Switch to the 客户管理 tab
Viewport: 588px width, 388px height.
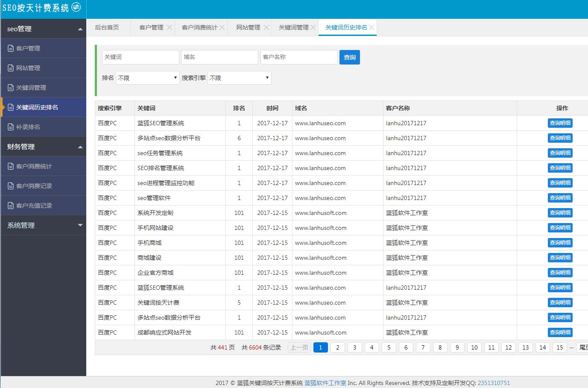tap(151, 27)
